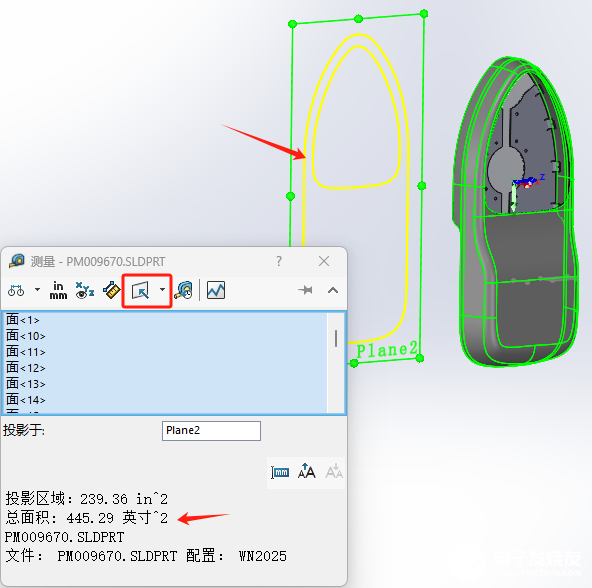
Task: Click the create sensor graph icon
Action: [x=216, y=290]
